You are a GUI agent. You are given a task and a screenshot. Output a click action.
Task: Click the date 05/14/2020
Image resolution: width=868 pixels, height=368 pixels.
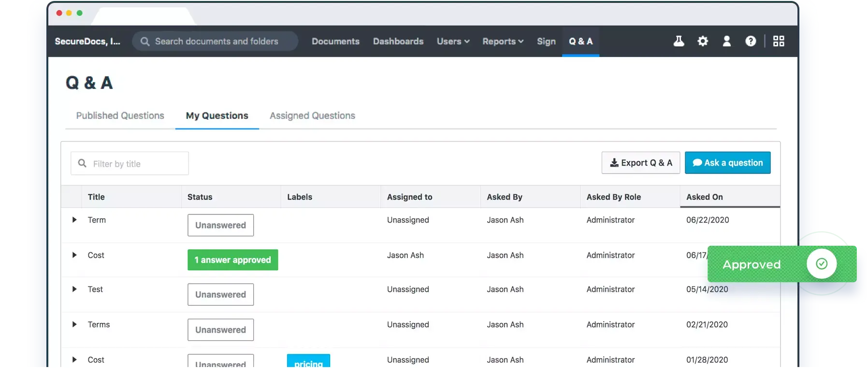[x=707, y=289]
